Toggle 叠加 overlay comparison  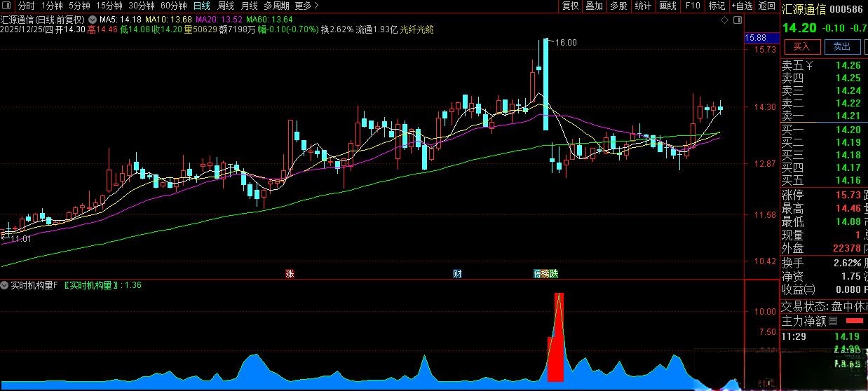point(594,6)
